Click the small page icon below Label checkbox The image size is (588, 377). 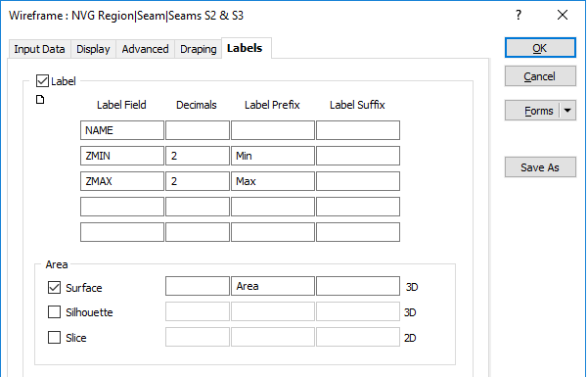point(40,100)
